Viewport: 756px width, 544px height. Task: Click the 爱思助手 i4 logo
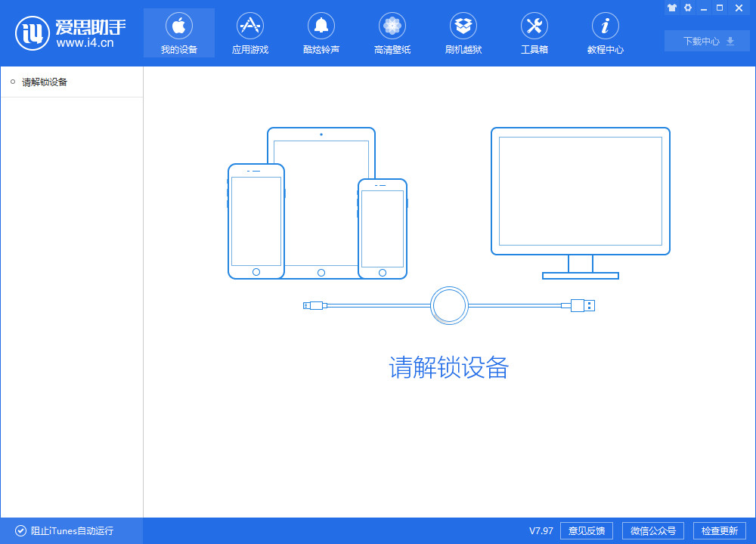tap(33, 32)
